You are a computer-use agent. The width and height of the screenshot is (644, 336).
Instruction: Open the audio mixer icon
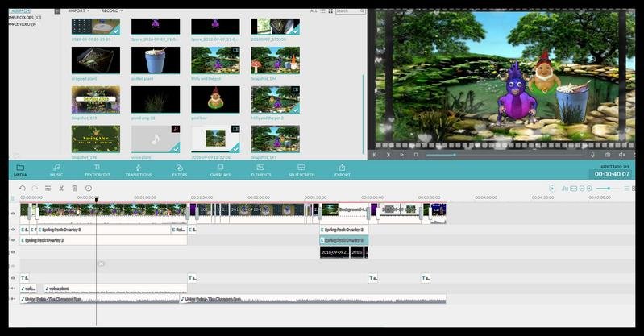pos(565,188)
